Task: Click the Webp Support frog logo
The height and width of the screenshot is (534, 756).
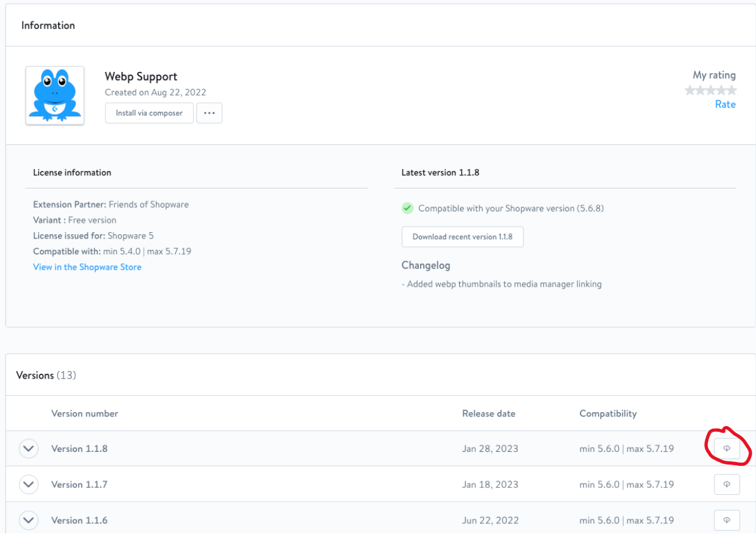Action: pos(55,95)
